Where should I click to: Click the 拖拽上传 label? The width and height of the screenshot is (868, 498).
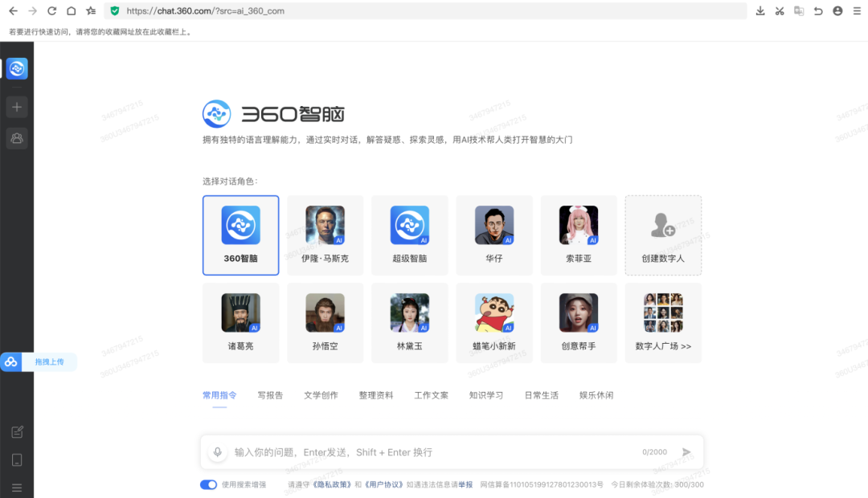pos(49,362)
